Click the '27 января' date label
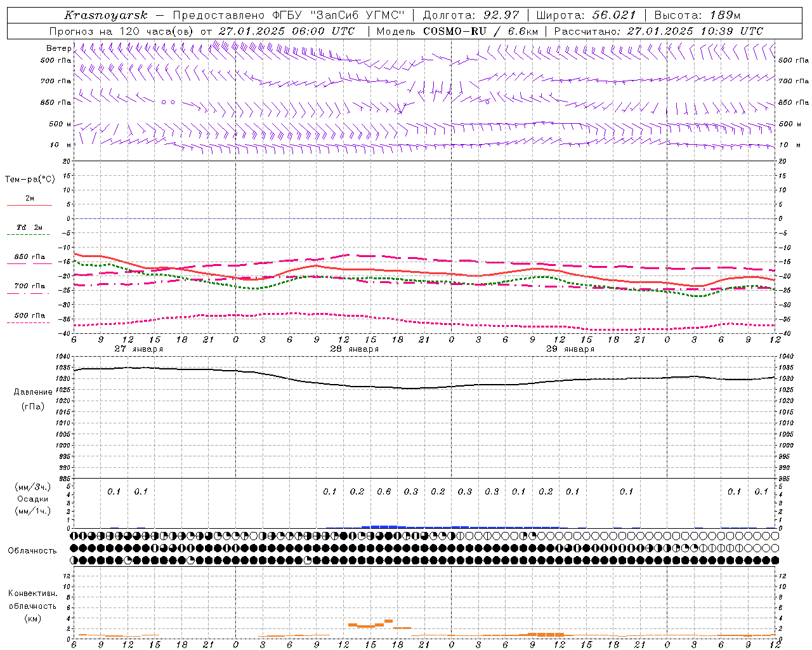Screen dimensions: 812x650 coord(138,349)
